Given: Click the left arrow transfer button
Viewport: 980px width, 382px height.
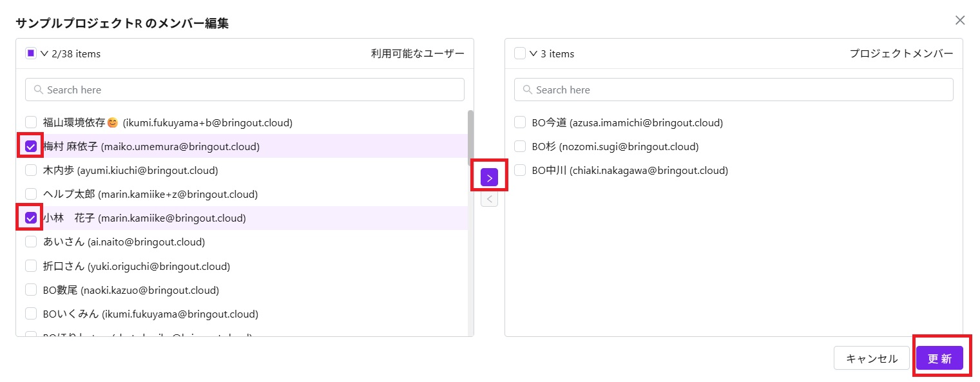Looking at the screenshot, I should point(489,199).
